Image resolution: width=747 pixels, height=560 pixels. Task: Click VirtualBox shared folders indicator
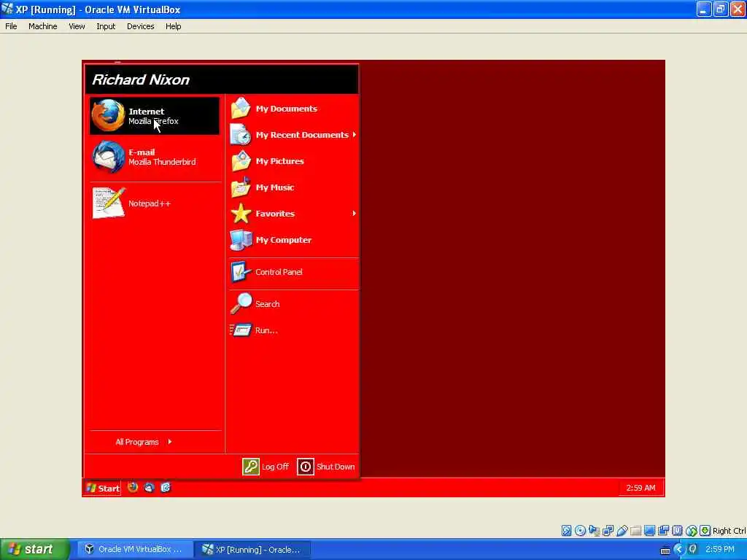(635, 531)
